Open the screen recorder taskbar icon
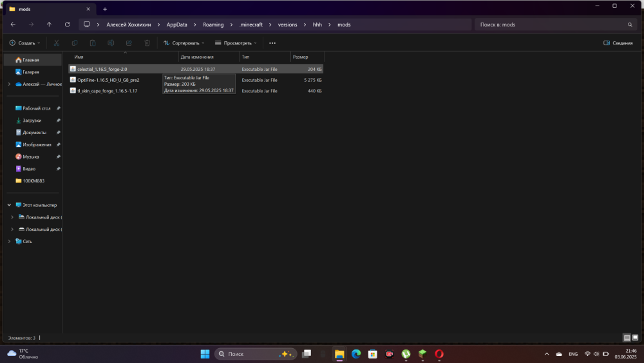The image size is (644, 363). (x=390, y=354)
